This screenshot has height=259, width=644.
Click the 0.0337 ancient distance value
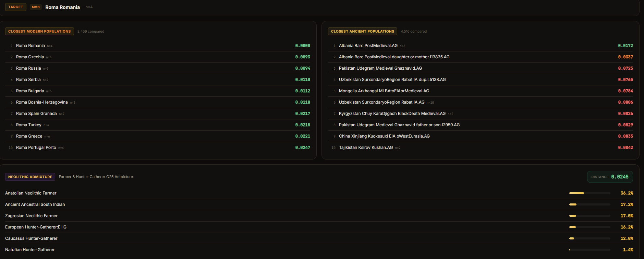[625, 57]
